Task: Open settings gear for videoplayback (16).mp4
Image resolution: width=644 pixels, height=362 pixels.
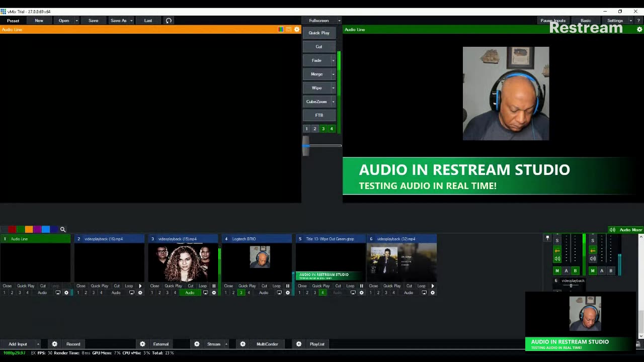Action: (x=140, y=293)
